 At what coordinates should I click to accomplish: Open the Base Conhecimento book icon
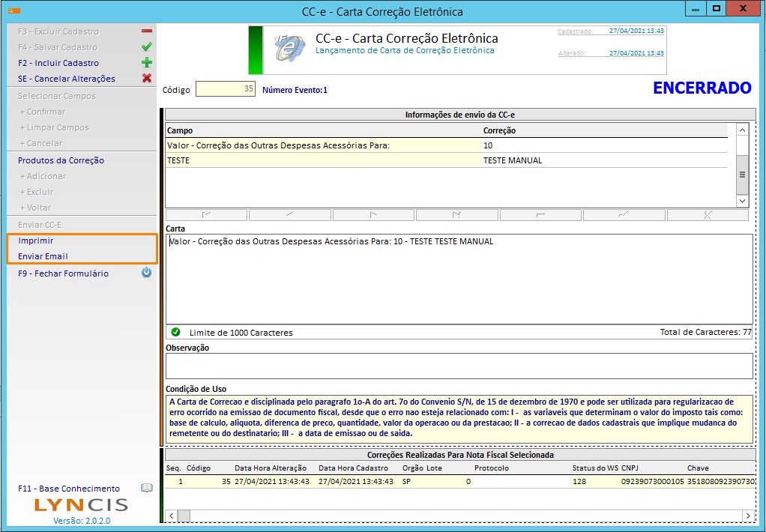coord(147,489)
